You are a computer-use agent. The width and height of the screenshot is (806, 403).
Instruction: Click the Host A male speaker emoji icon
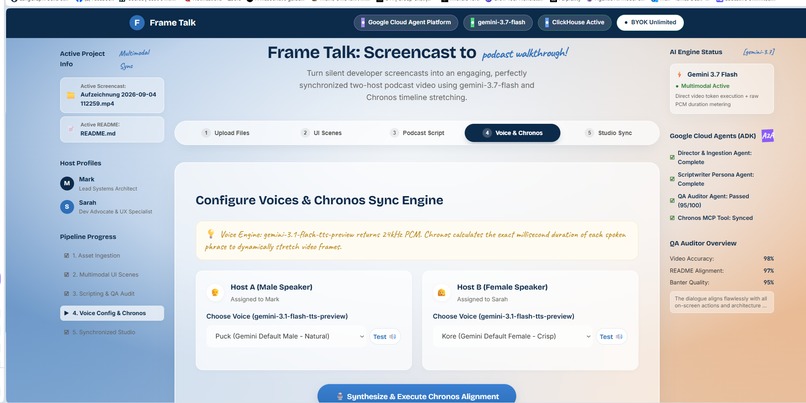215,292
